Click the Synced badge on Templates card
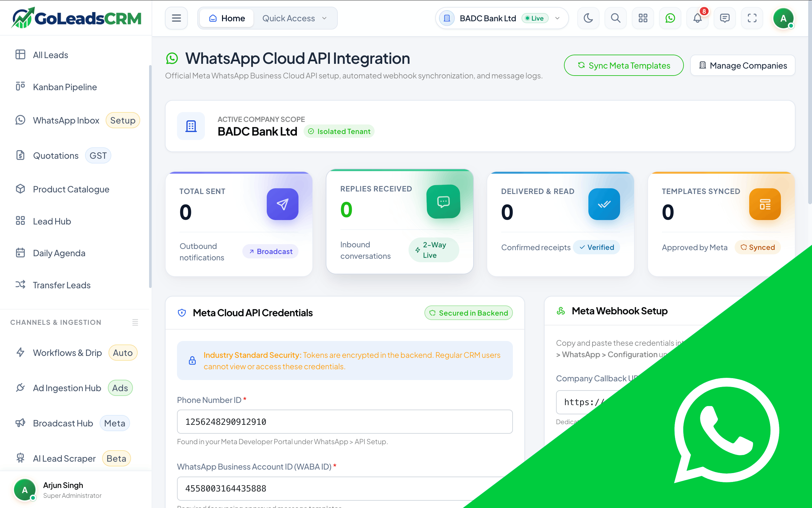Image resolution: width=812 pixels, height=508 pixels. (758, 247)
